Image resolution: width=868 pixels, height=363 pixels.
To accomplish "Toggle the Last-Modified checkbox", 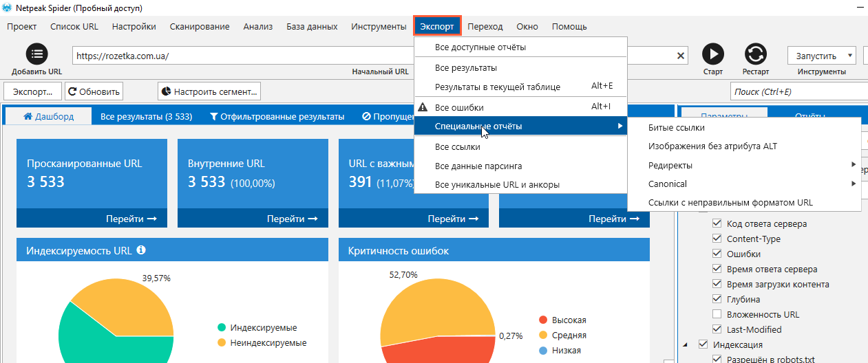I will pos(717,329).
